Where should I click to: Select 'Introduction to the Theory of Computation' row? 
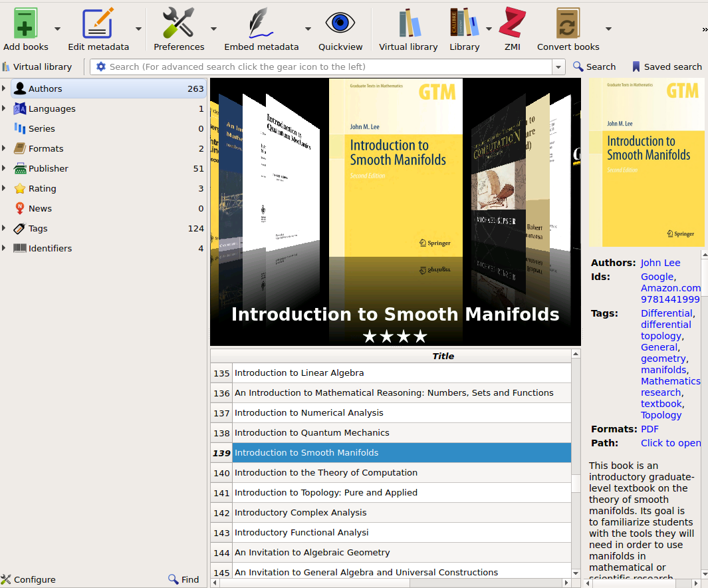tap(402, 472)
